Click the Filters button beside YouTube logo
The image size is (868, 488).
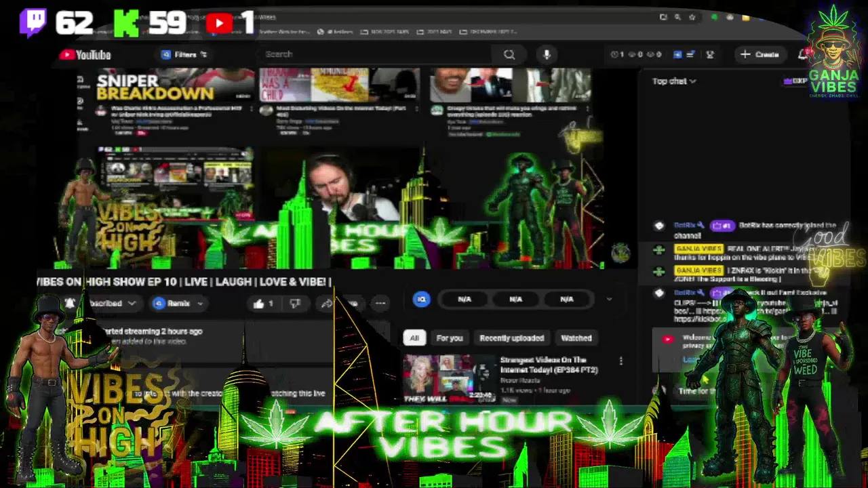[184, 55]
